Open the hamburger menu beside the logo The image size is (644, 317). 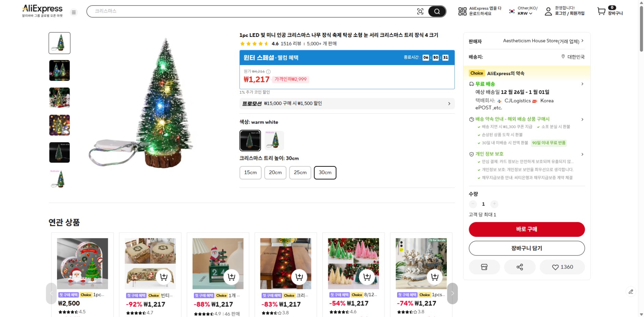(73, 12)
